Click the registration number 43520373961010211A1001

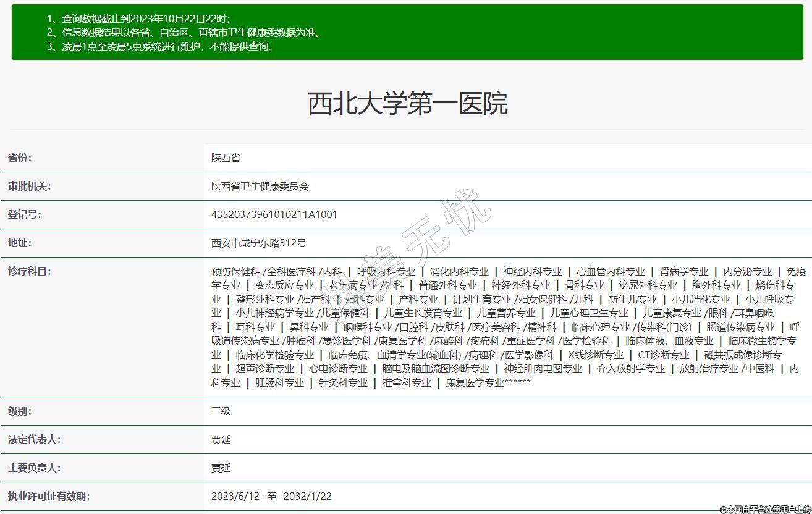point(274,215)
